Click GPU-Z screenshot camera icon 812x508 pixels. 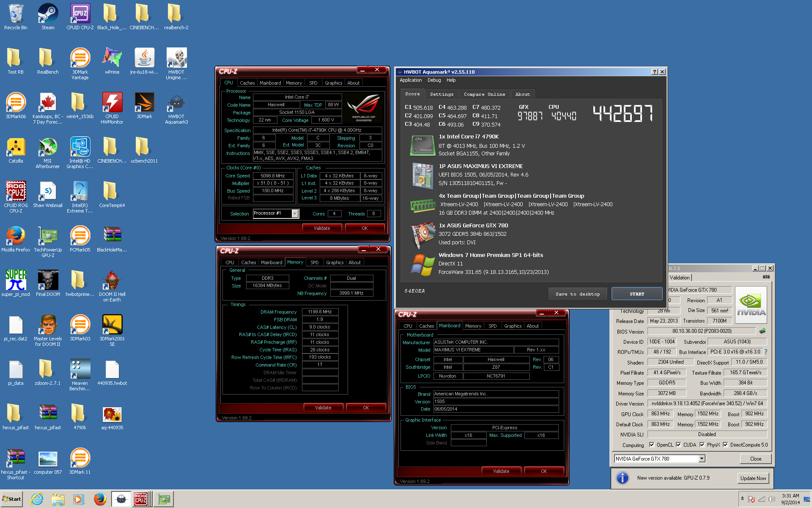[766, 277]
